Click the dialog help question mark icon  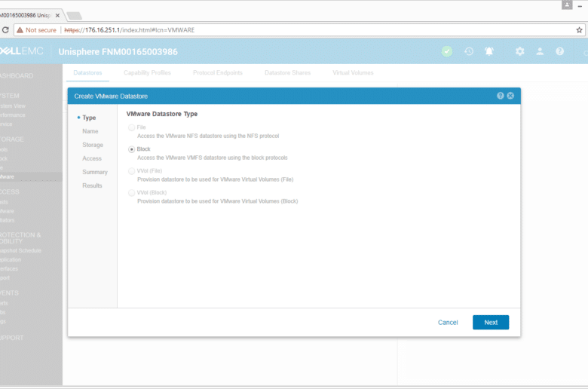(x=501, y=96)
